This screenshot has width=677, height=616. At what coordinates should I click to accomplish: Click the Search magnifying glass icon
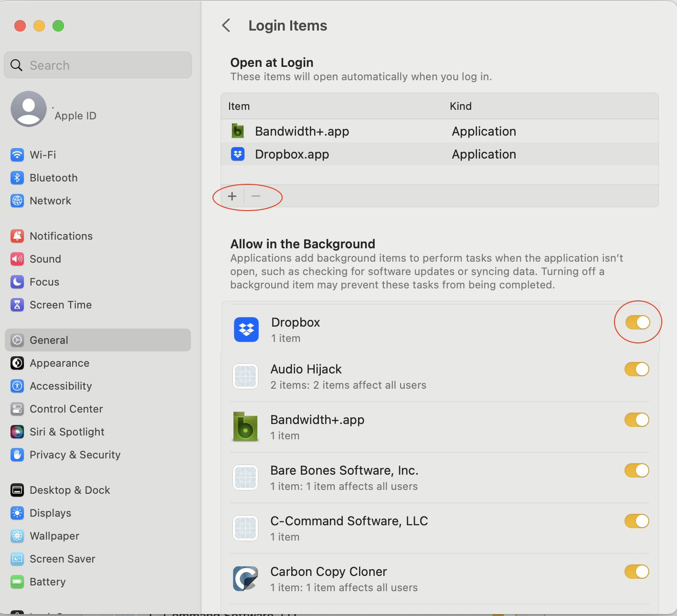[16, 65]
